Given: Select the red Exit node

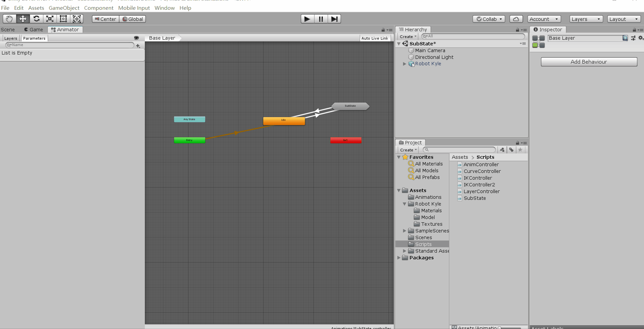Looking at the screenshot, I should [346, 140].
